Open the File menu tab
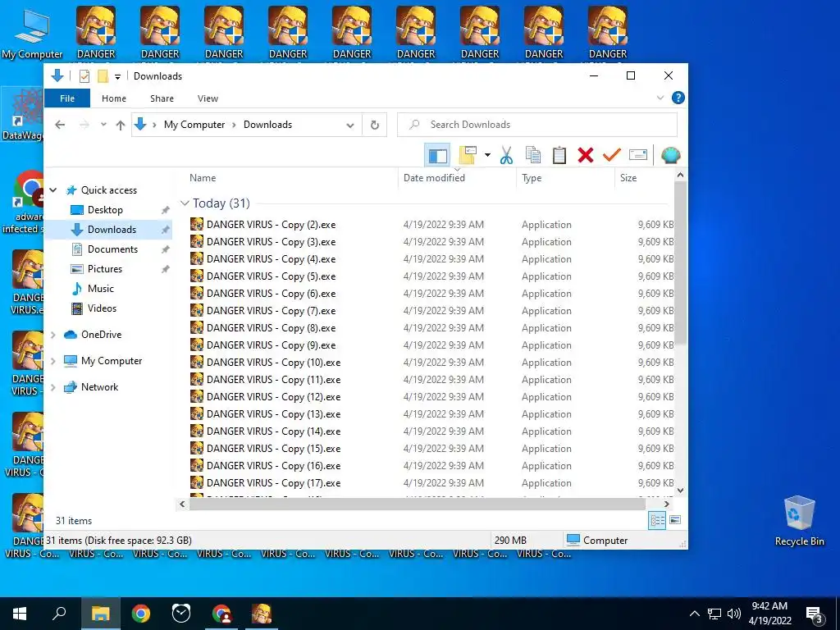 [67, 98]
